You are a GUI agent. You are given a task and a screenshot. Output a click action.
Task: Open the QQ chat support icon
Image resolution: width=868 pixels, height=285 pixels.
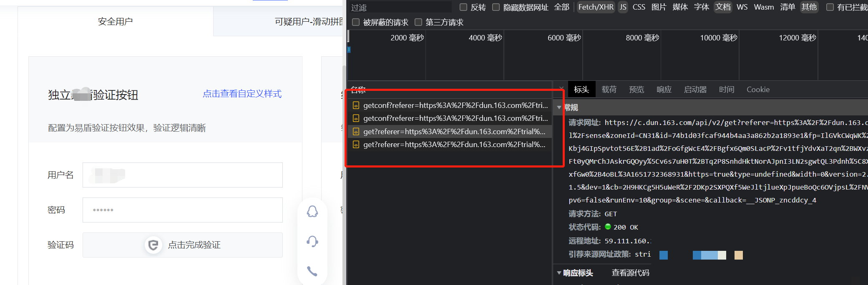pos(312,212)
